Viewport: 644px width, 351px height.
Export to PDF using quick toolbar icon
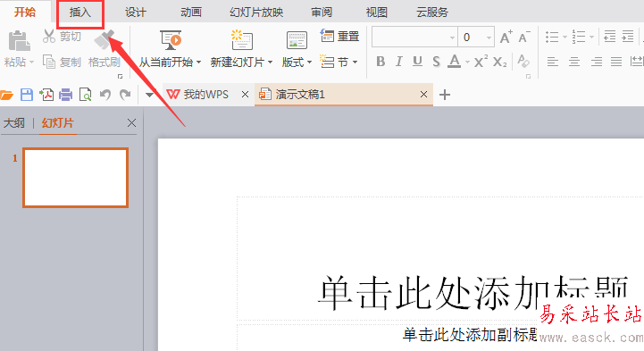[46, 95]
